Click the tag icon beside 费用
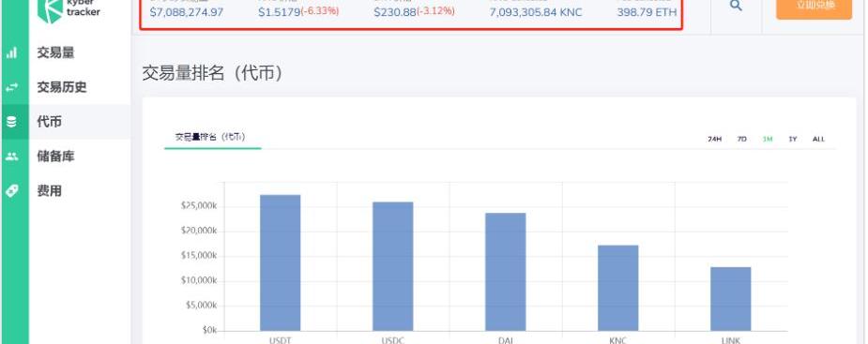Image resolution: width=868 pixels, height=344 pixels. [11, 191]
